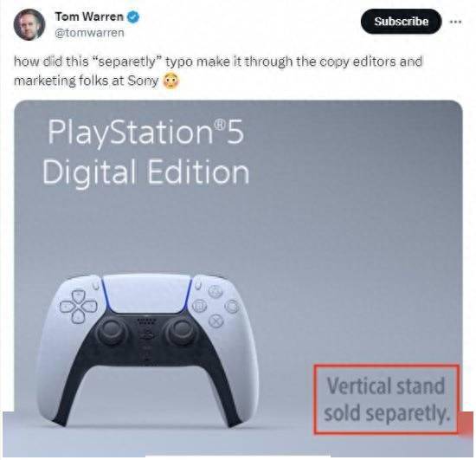Click the Subscribe button

(401, 22)
